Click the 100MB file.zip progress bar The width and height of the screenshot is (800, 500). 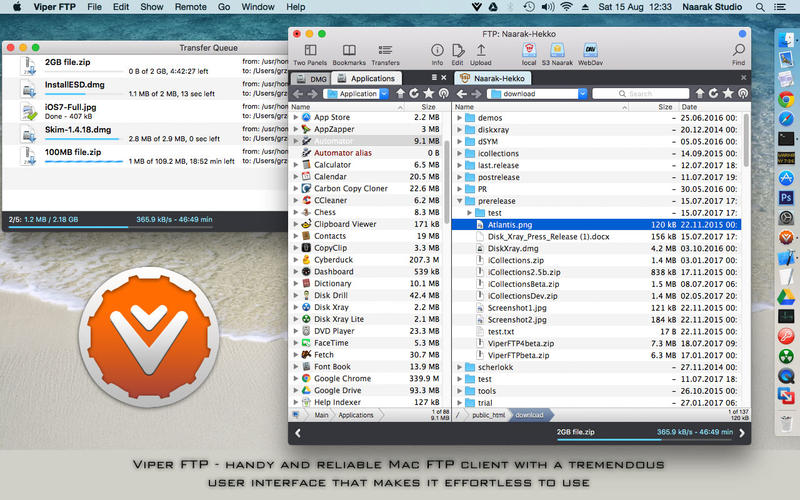pyautogui.click(x=84, y=162)
